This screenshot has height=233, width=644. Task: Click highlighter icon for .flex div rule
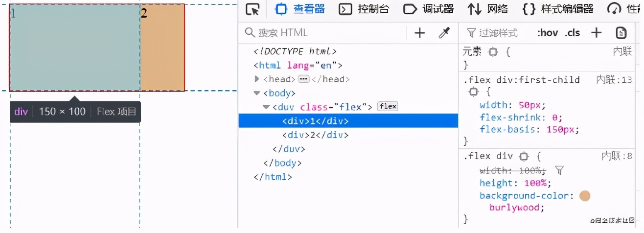click(524, 156)
